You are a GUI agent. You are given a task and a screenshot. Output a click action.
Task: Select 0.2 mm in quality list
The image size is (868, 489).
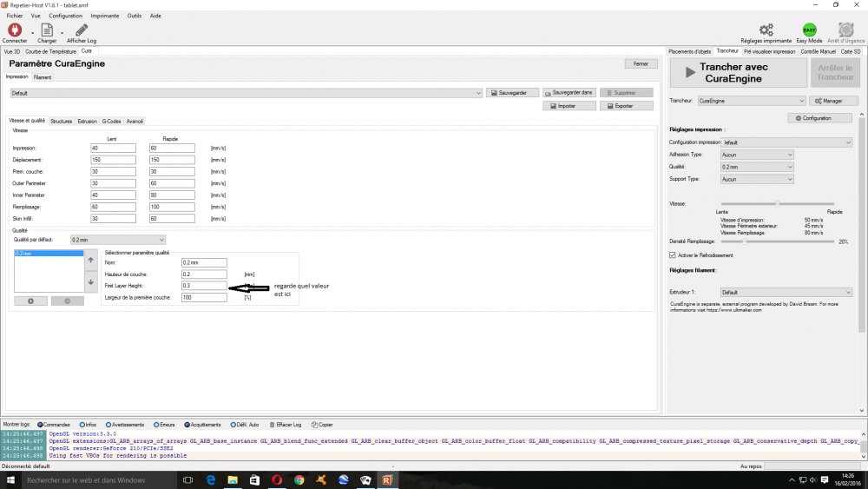point(49,253)
